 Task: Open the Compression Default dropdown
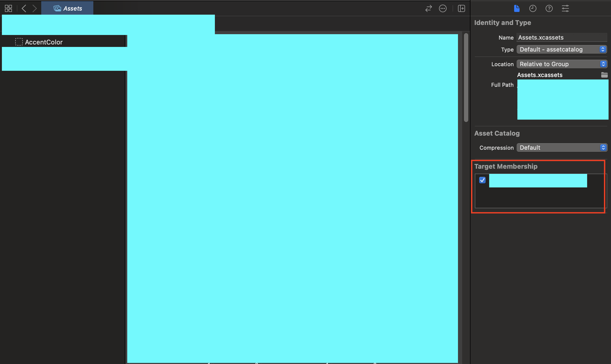click(x=562, y=148)
